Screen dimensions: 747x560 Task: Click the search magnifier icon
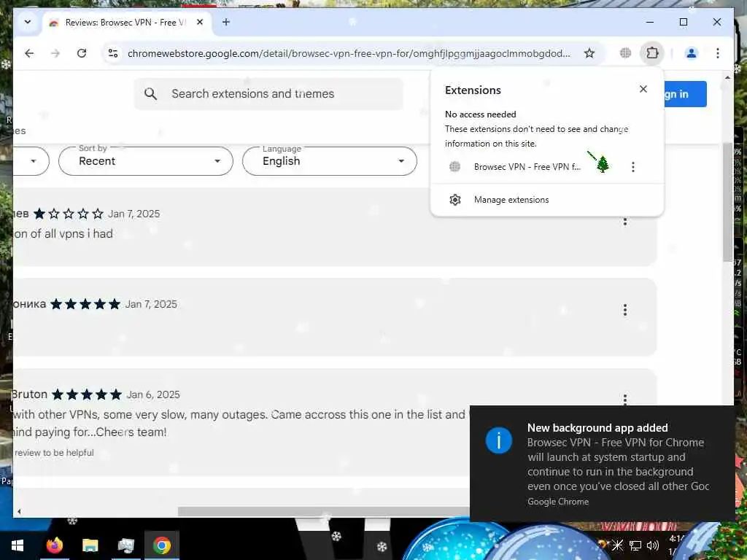coord(150,94)
